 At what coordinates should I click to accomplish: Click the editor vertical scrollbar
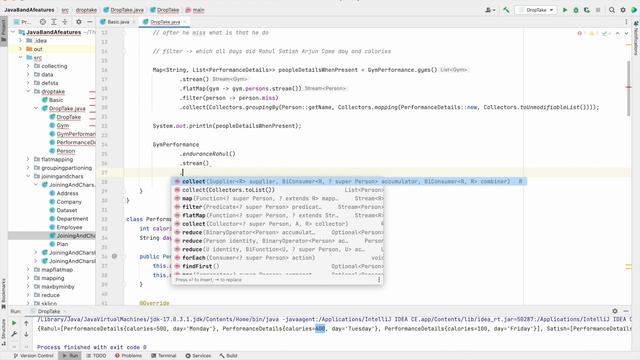pos(628,88)
